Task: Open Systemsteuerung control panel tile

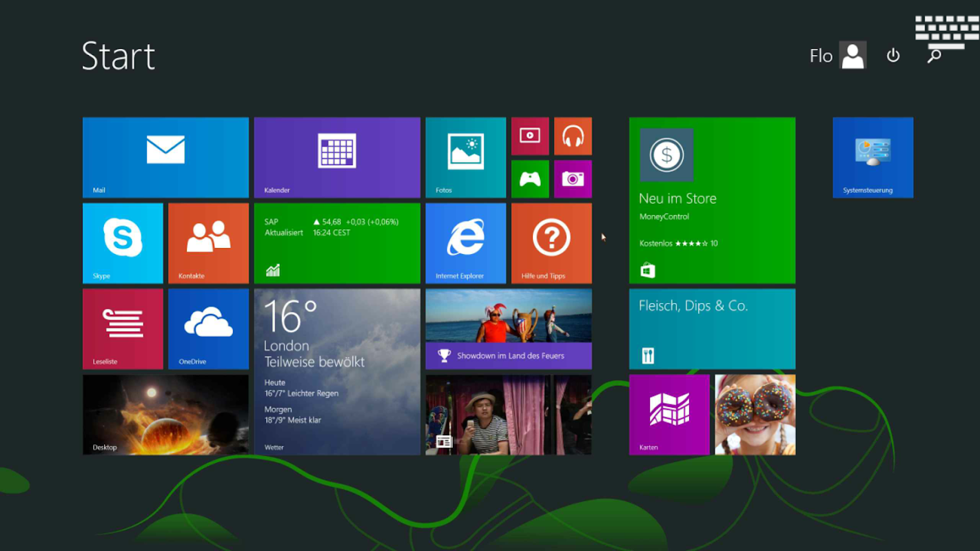Action: click(872, 157)
